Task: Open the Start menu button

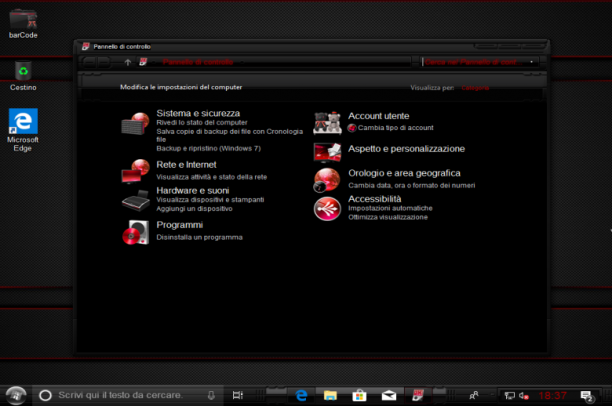Action: click(16, 395)
